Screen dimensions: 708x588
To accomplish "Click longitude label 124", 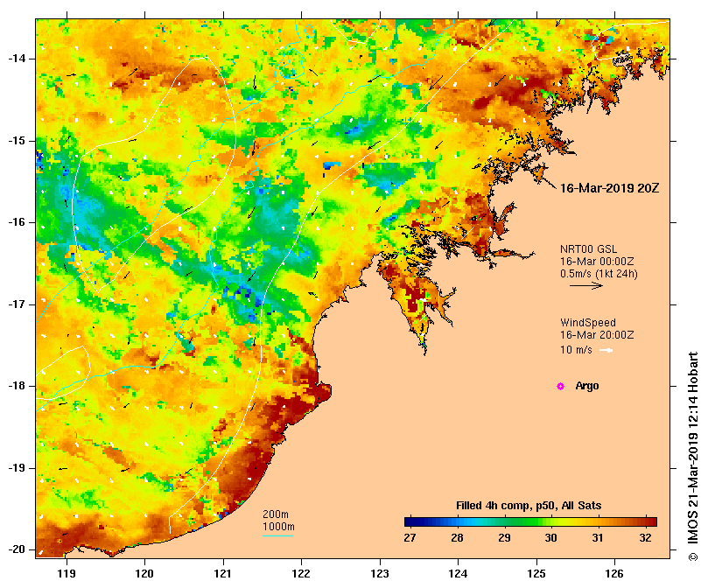I will 458,573.
